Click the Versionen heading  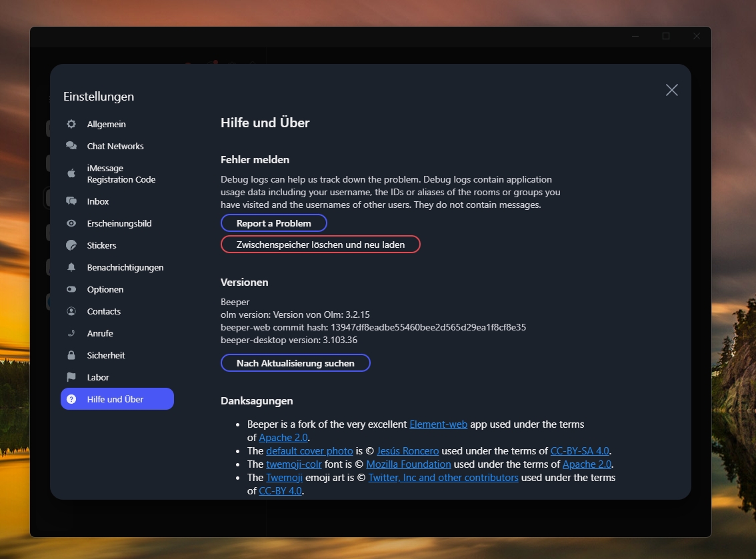pos(245,282)
